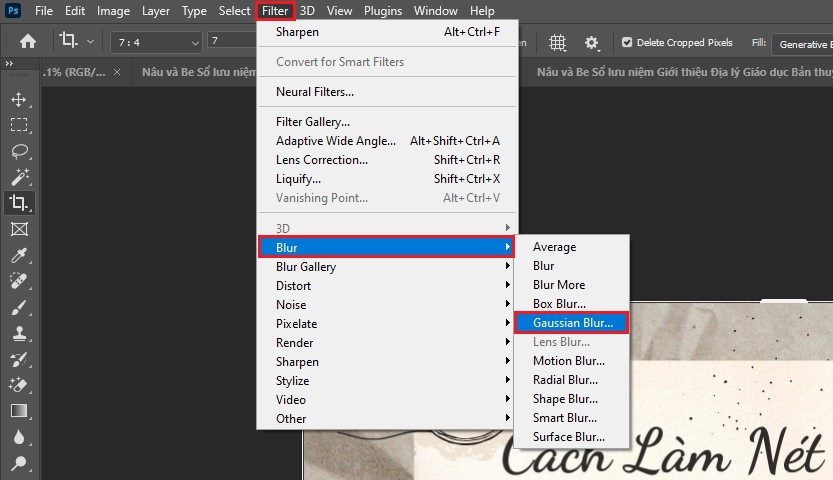833x480 pixels.
Task: Open the 7 : 4 aspect ratio dropdown
Action: coord(157,42)
